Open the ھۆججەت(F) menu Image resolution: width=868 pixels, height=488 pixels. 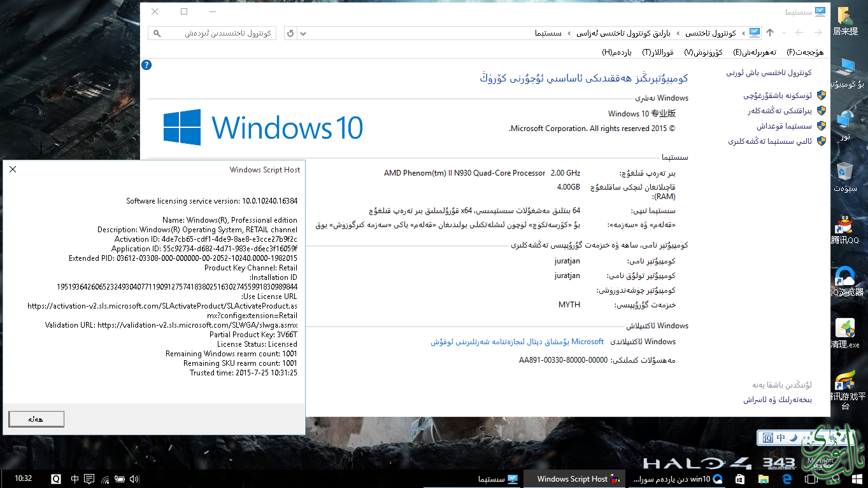tap(805, 52)
